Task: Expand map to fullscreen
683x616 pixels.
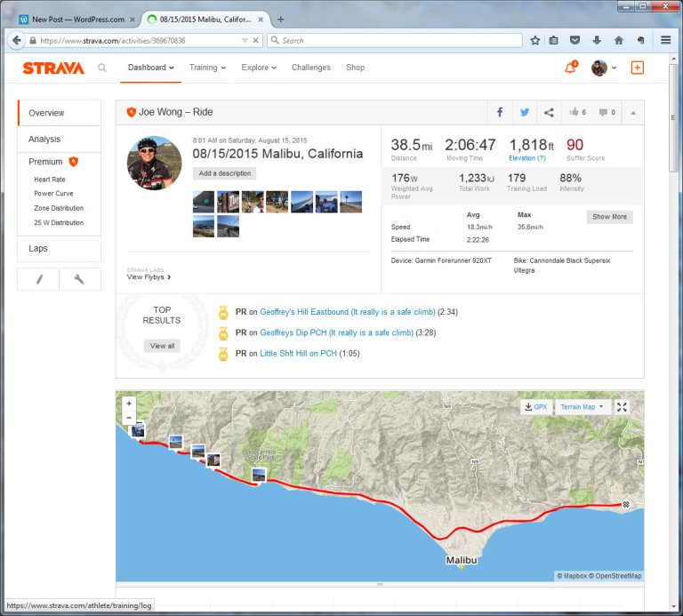Action: coord(622,407)
